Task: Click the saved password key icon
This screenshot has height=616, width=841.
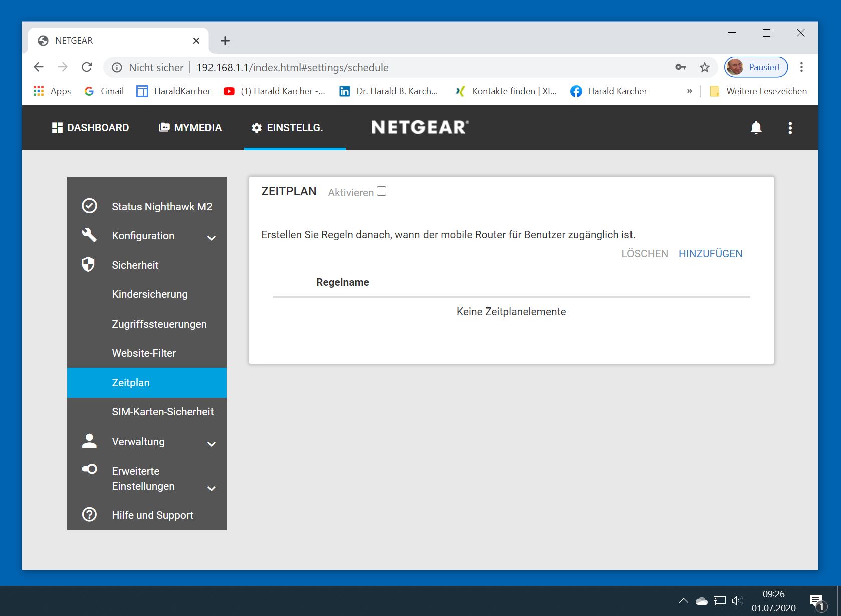Action: click(x=680, y=67)
